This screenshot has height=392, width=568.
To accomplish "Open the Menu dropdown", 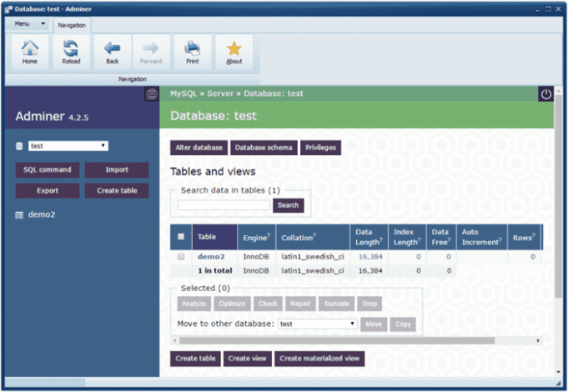I will pos(28,24).
